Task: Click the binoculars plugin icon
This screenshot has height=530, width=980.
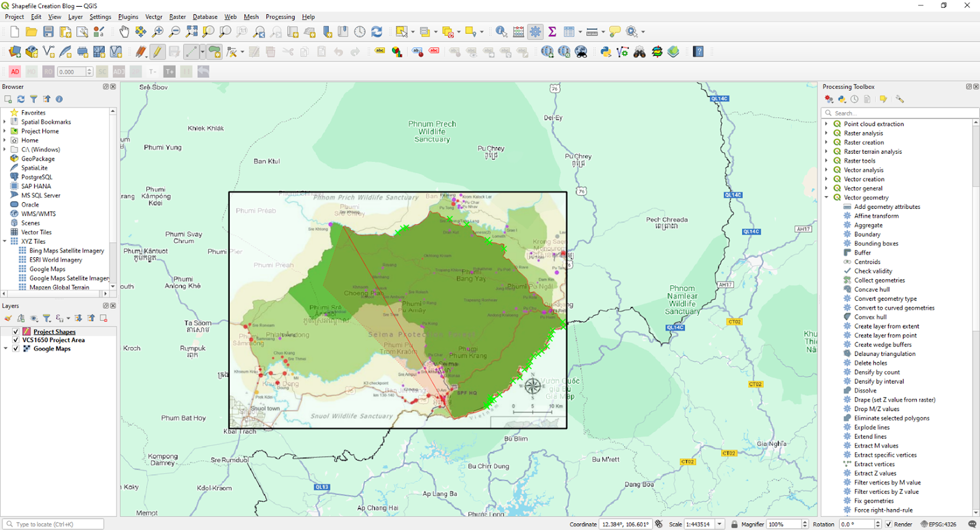Action: point(639,52)
